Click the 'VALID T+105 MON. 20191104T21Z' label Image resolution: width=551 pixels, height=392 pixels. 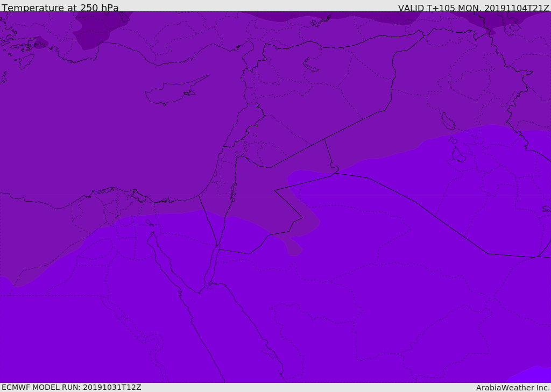pos(474,8)
